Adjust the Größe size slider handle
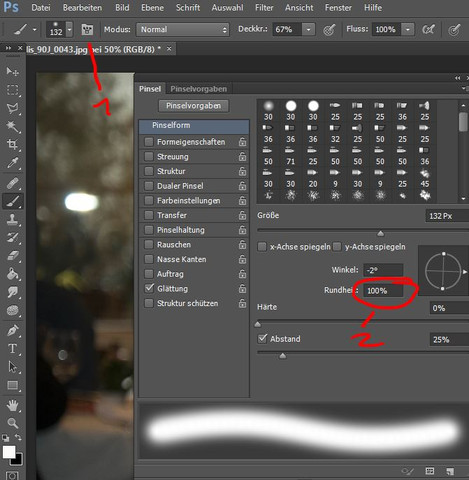 pos(380,233)
